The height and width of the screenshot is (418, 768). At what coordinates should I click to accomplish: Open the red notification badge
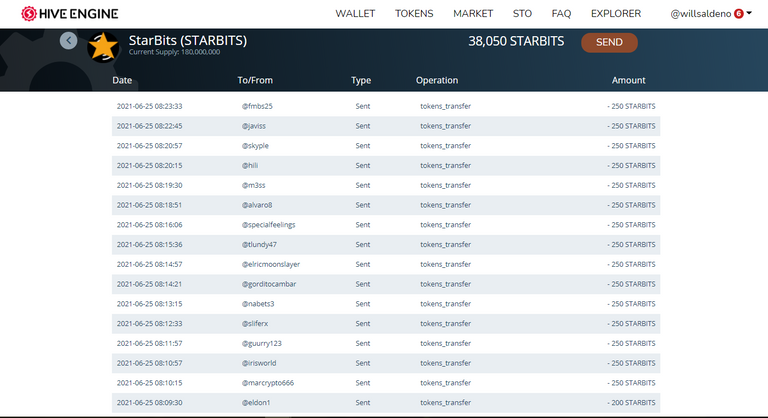(x=739, y=14)
